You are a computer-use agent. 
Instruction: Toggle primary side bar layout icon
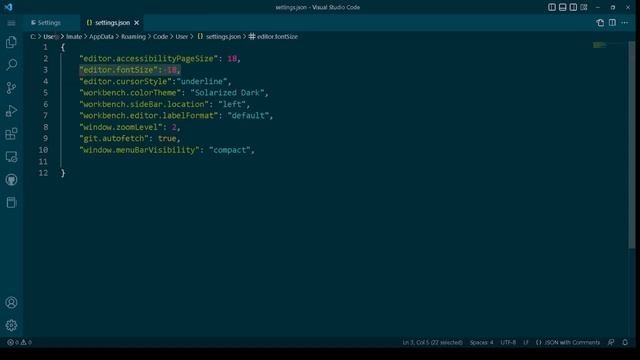point(552,7)
